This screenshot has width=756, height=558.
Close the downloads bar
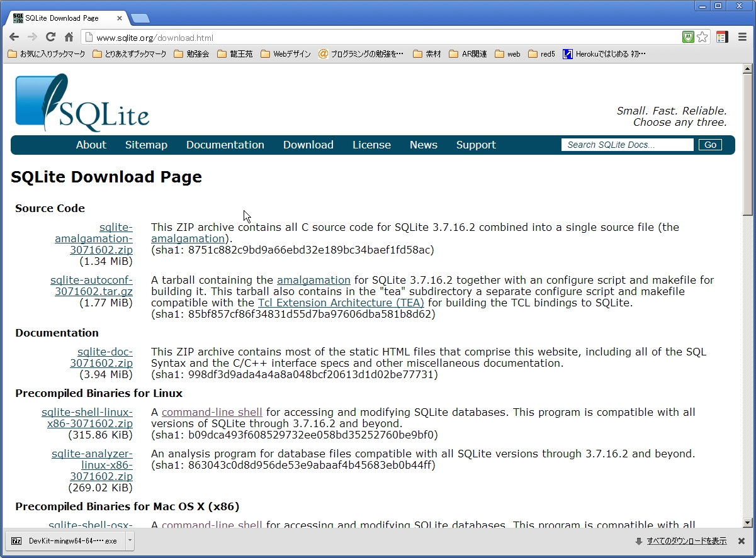click(741, 541)
